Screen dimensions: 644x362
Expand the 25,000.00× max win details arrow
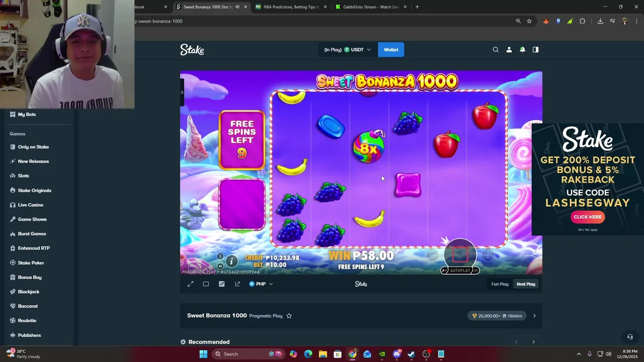tap(534, 316)
